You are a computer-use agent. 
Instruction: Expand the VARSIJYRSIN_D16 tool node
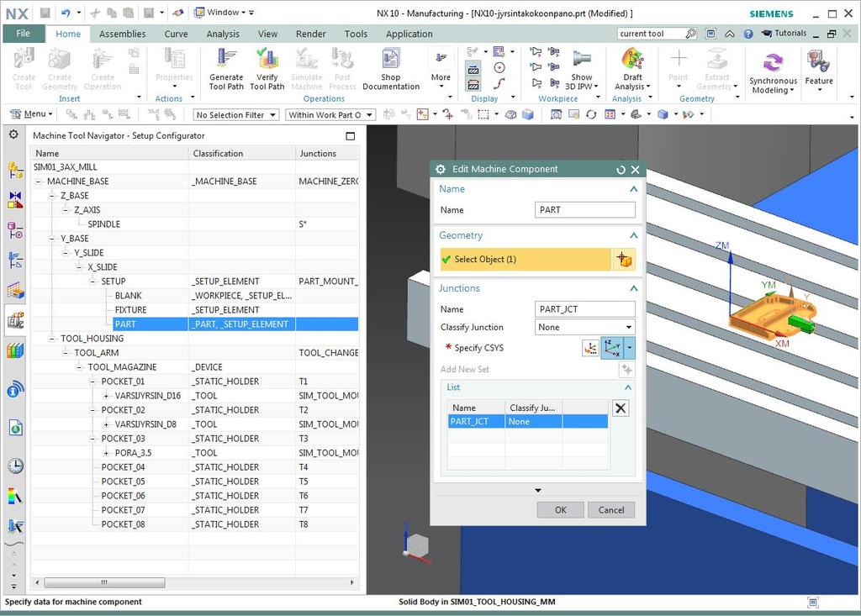pos(106,395)
